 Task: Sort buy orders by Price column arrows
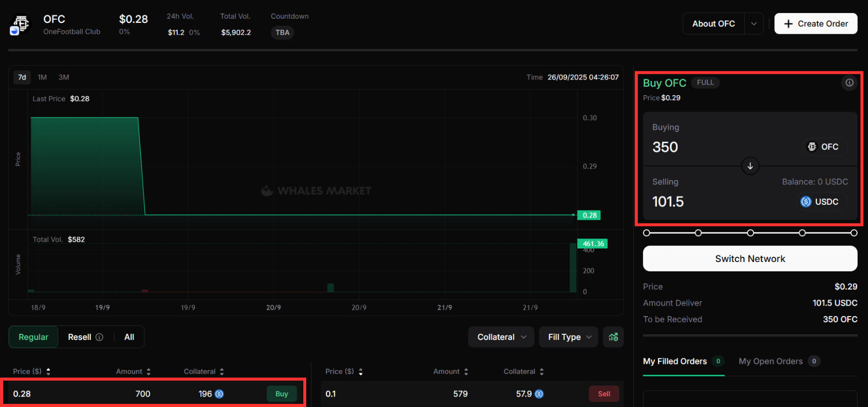click(48, 372)
